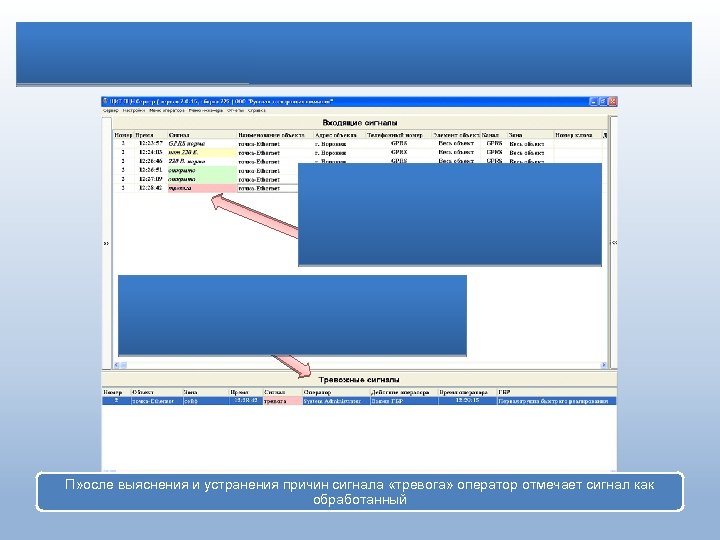Sort incoming signals by Сигнал column
720x540 pixels.
202,135
